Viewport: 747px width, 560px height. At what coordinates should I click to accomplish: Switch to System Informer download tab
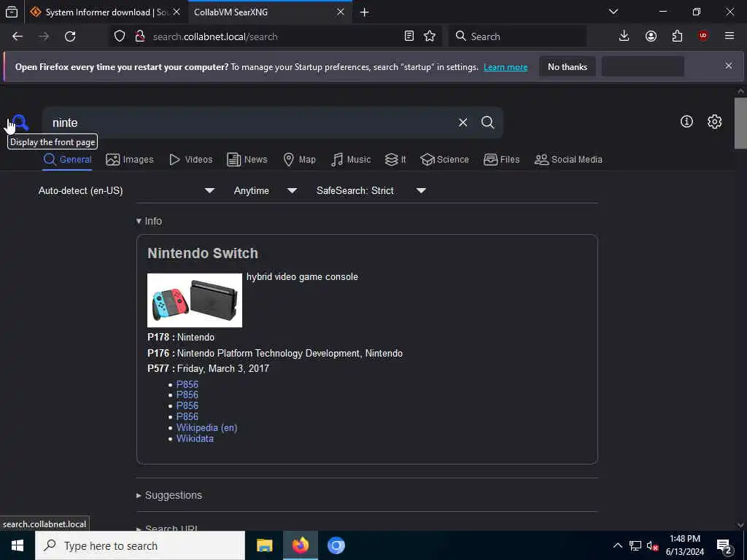point(106,12)
